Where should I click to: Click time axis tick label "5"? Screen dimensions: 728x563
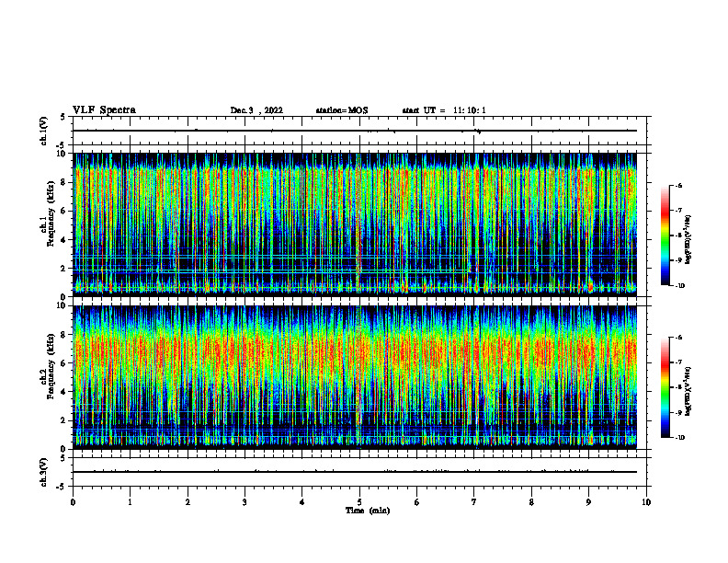(x=359, y=502)
